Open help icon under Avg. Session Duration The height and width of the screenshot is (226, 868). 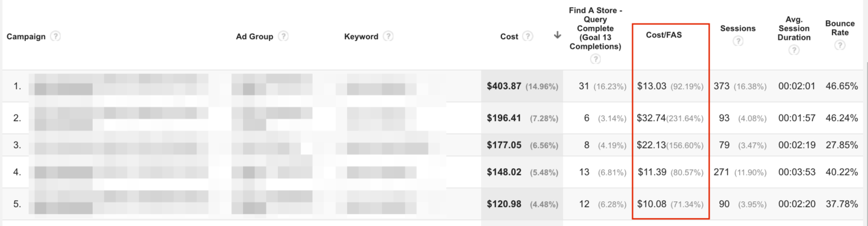click(x=794, y=50)
